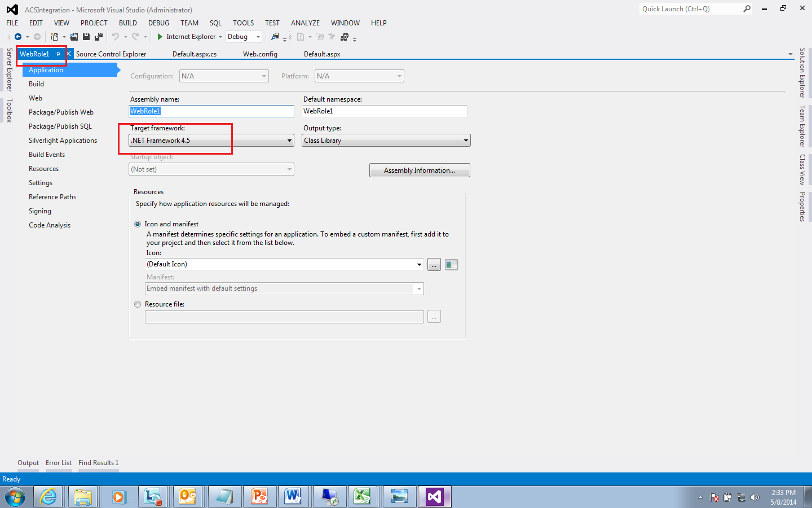Switch to the Default.aspx.cs tab

pyautogui.click(x=195, y=54)
